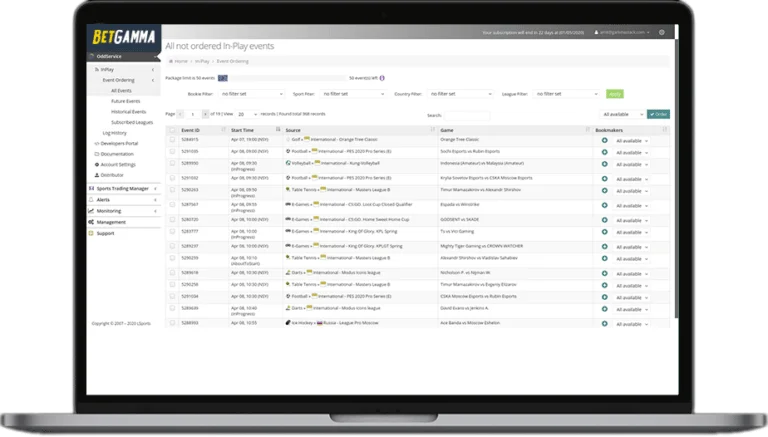Open Developers Portal in sidebar

tap(119, 144)
